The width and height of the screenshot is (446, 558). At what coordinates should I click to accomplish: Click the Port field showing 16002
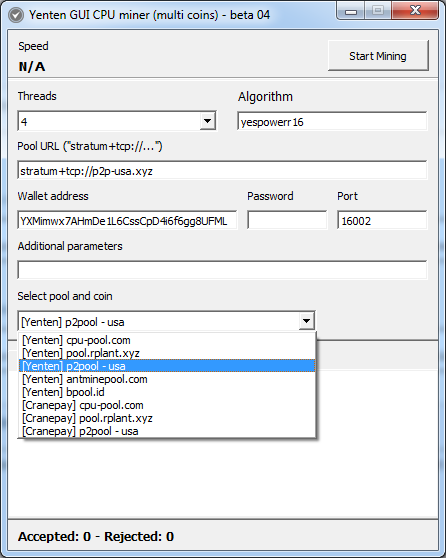pos(382,221)
